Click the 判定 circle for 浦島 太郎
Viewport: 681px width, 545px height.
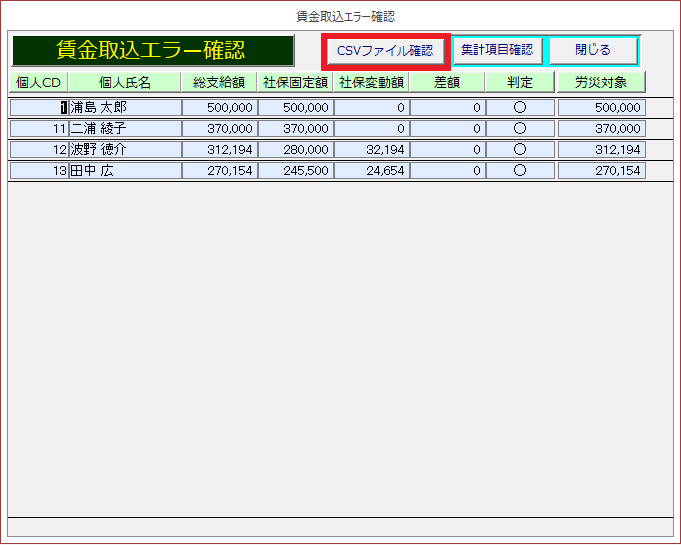520,107
